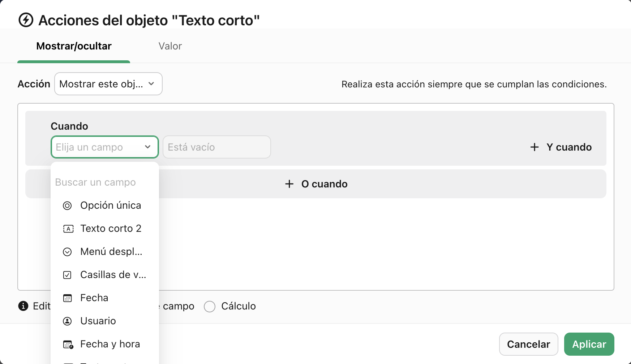Switch to the Valor tab
Screen dimensions: 631x364
170,46
